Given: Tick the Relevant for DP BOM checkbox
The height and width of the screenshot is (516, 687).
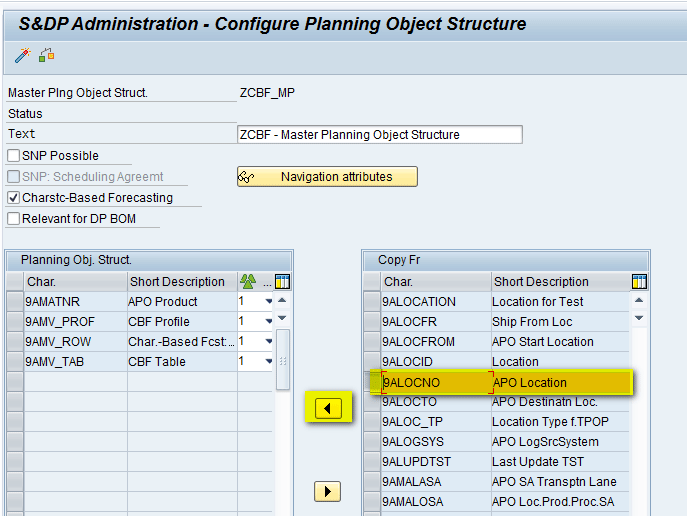Looking at the screenshot, I should point(14,218).
